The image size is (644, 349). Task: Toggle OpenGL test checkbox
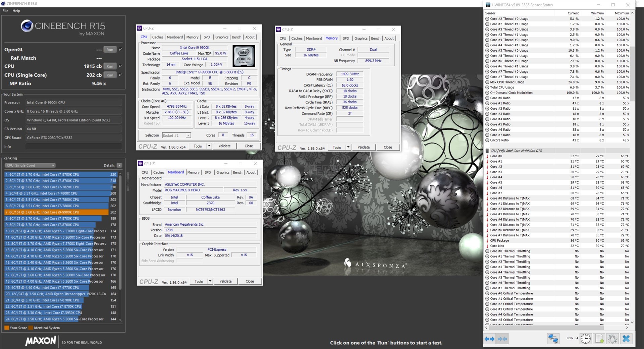(x=120, y=49)
